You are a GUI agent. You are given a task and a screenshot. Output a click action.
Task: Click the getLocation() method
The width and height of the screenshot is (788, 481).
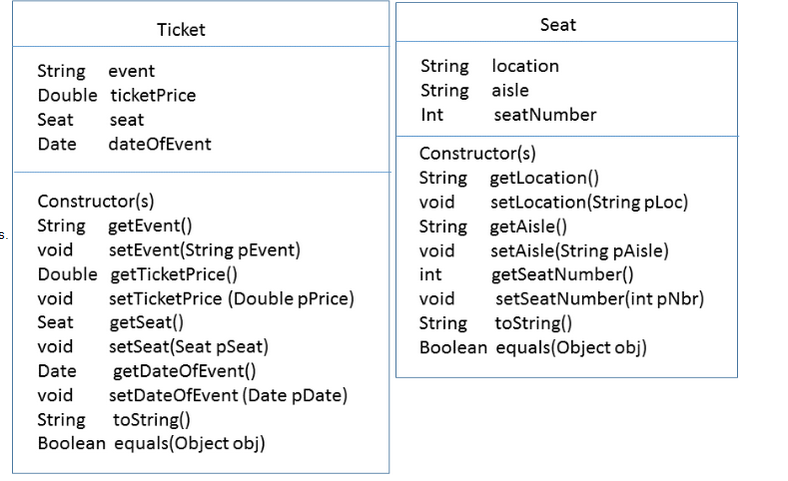543,178
